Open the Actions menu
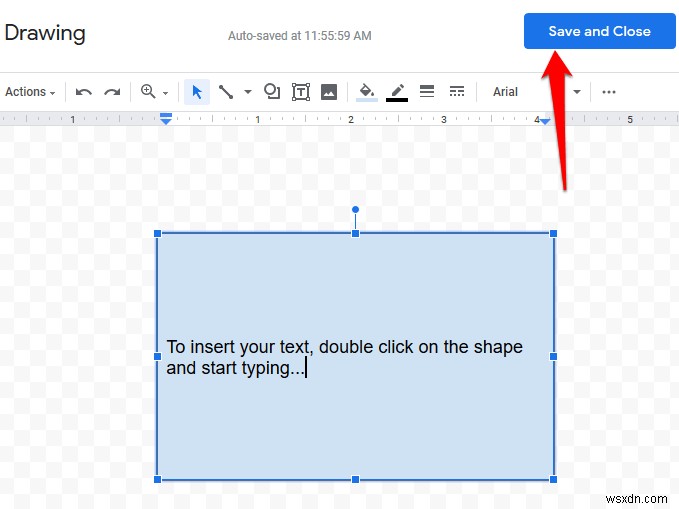The image size is (679, 509). (30, 92)
